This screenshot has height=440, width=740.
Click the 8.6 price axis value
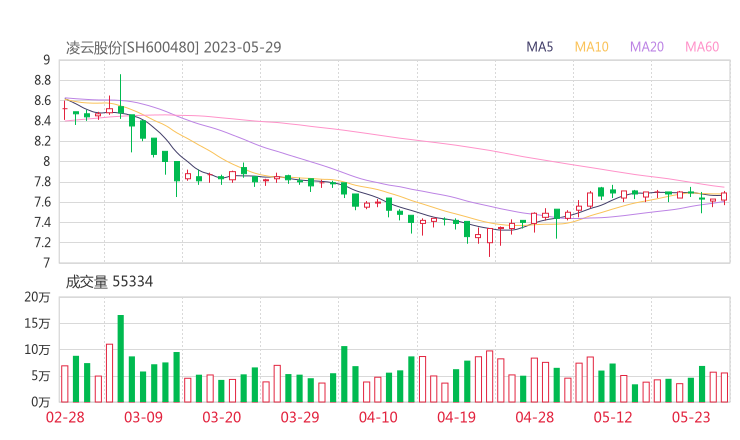(42, 101)
